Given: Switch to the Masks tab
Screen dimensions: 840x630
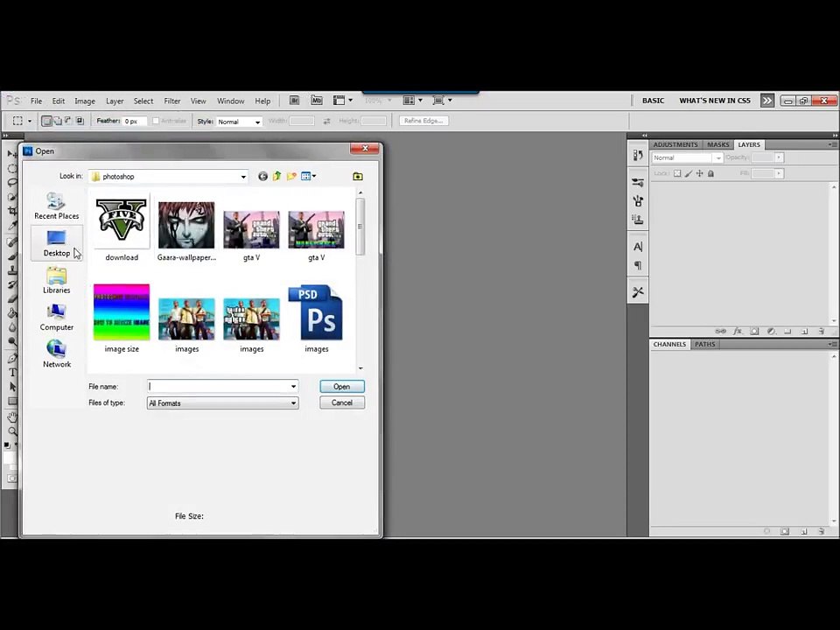Looking at the screenshot, I should point(717,144).
